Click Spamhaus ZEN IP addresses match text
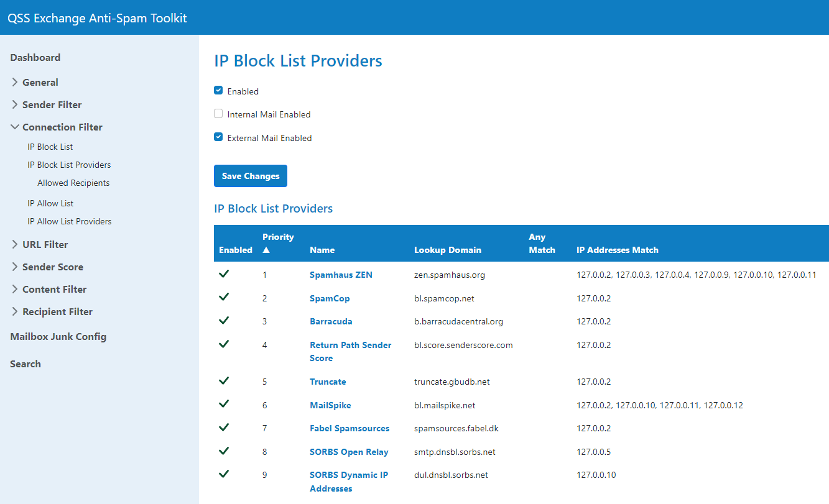The image size is (829, 504). (x=697, y=275)
